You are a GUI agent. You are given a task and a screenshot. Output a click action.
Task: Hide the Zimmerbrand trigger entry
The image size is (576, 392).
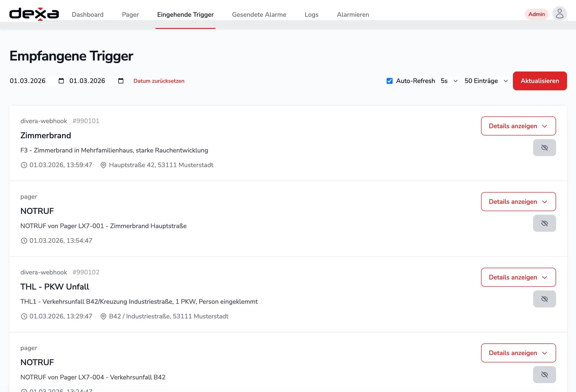544,148
